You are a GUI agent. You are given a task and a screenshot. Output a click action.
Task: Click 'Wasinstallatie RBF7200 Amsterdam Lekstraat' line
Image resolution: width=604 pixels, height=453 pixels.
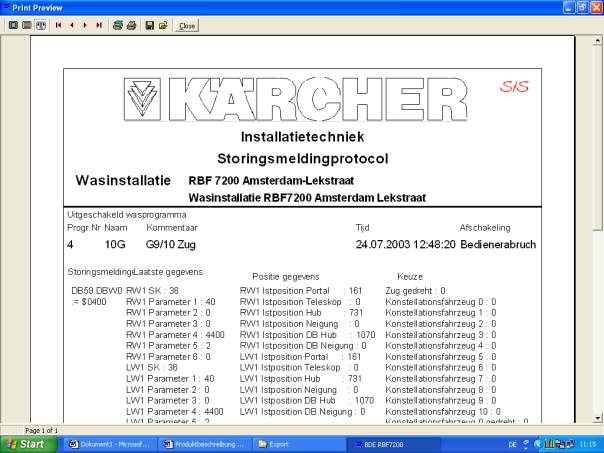[307, 198]
